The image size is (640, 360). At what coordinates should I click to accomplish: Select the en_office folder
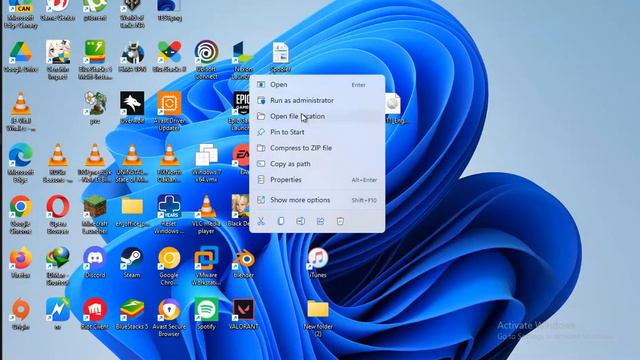point(132,211)
